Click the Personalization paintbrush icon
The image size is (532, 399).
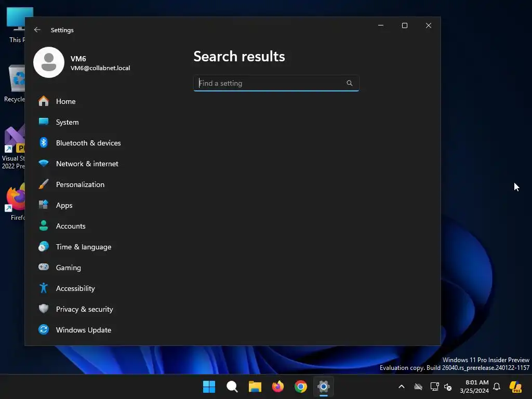[44, 184]
